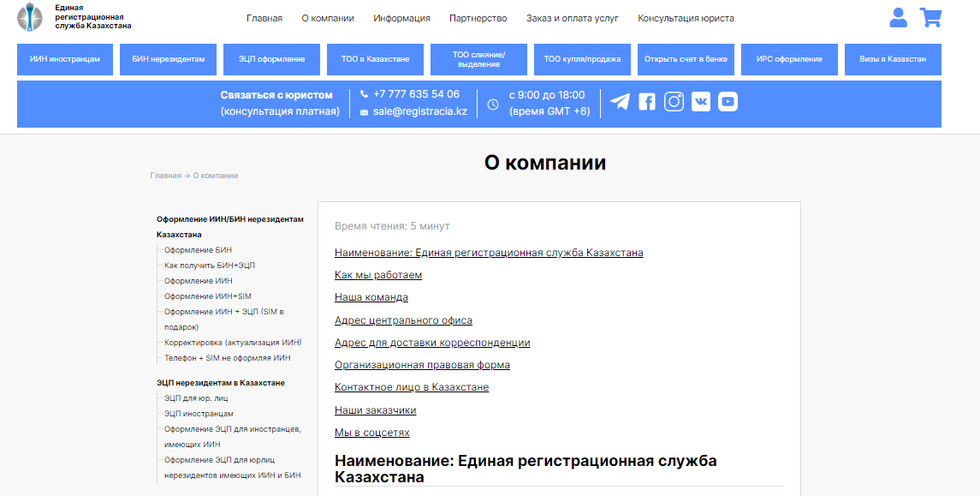Click the sale@registracia.kz email address
The height and width of the screenshot is (496, 980).
(419, 111)
